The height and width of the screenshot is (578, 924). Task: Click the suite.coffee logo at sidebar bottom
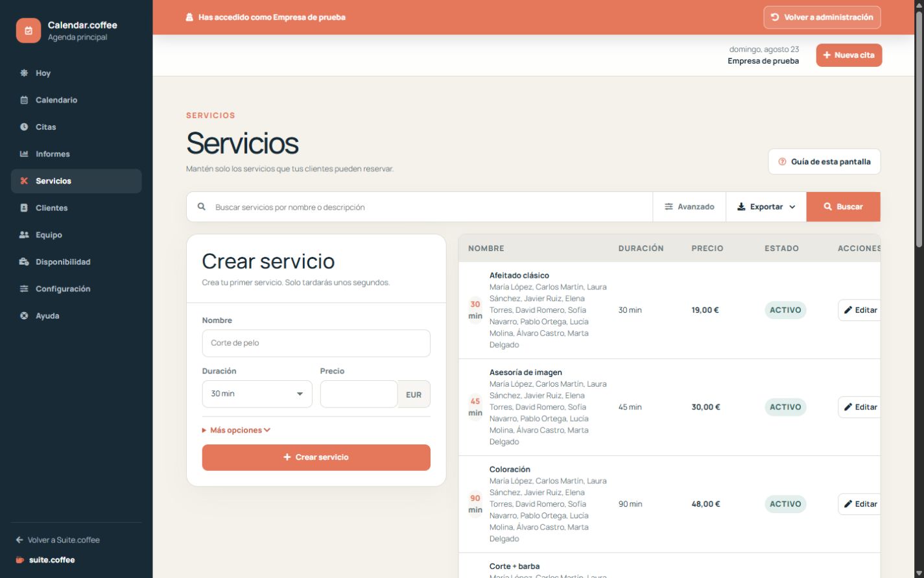pos(45,560)
